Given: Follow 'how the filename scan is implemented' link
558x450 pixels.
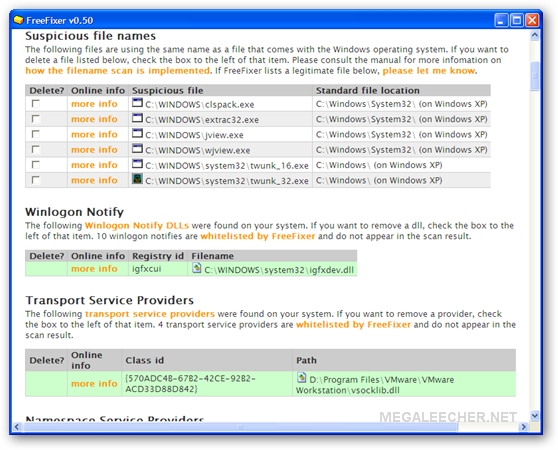Looking at the screenshot, I should coord(117,70).
